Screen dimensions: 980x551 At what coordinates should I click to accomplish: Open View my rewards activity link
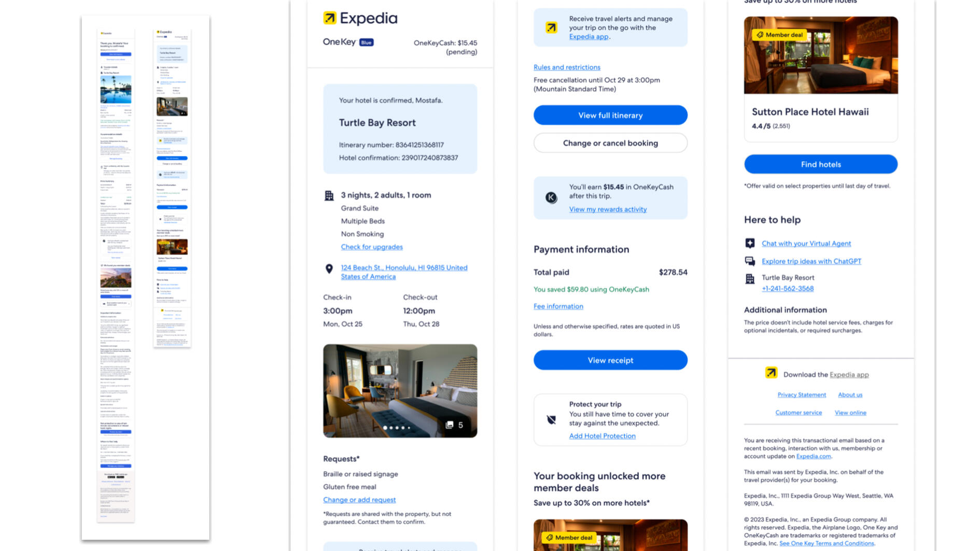608,209
